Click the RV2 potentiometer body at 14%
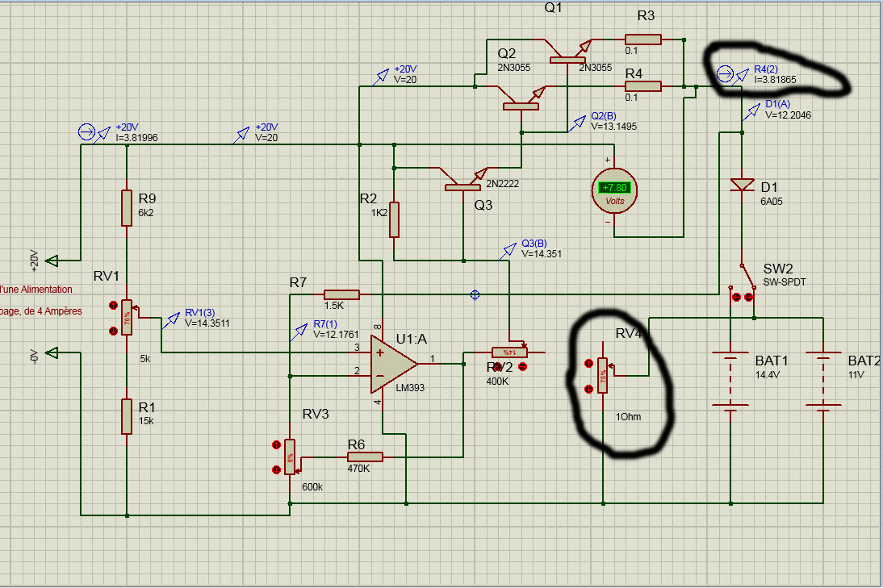Image resolution: width=883 pixels, height=588 pixels. [x=509, y=352]
